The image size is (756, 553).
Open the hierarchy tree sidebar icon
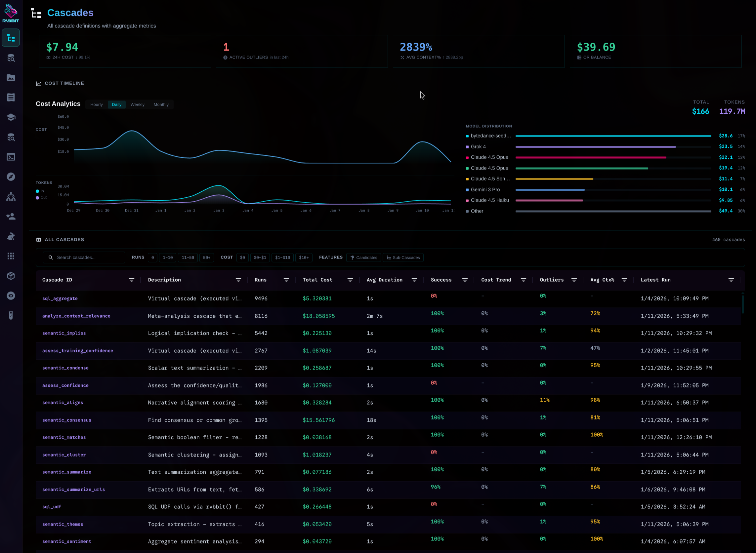11,197
